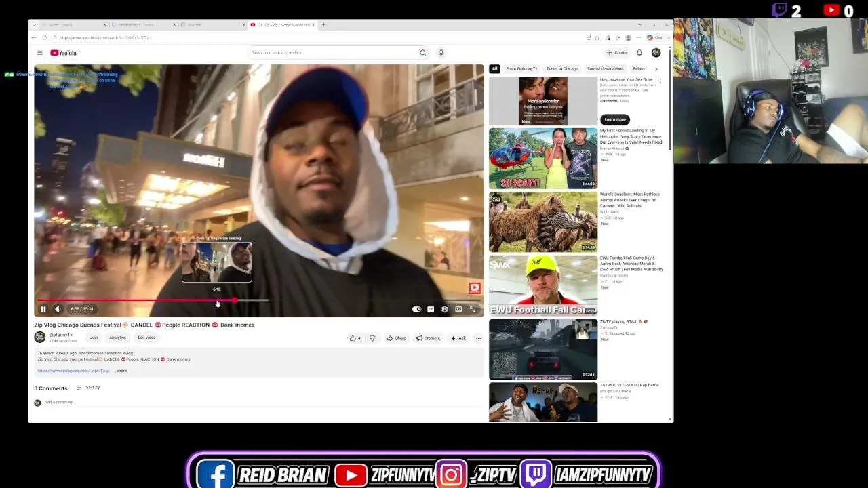Start voice search with the microphone
The image size is (868, 488).
click(441, 53)
